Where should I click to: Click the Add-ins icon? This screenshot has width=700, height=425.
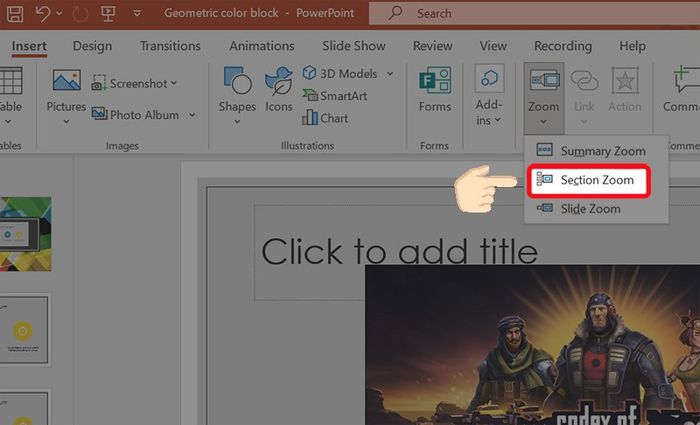coord(489,79)
